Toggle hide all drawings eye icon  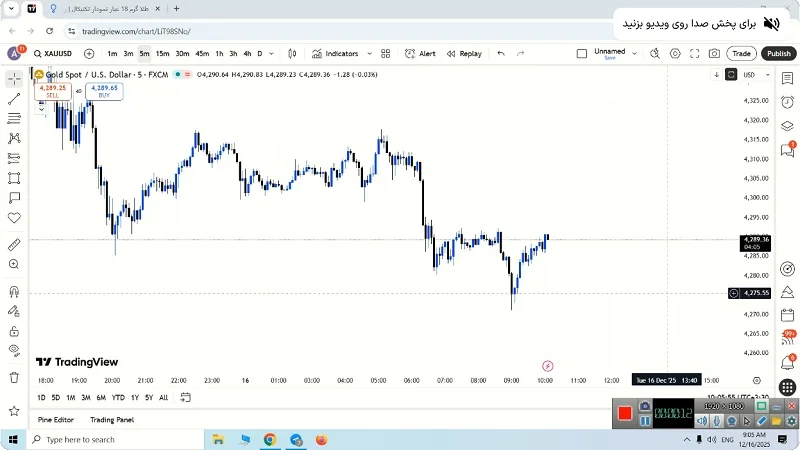14,350
